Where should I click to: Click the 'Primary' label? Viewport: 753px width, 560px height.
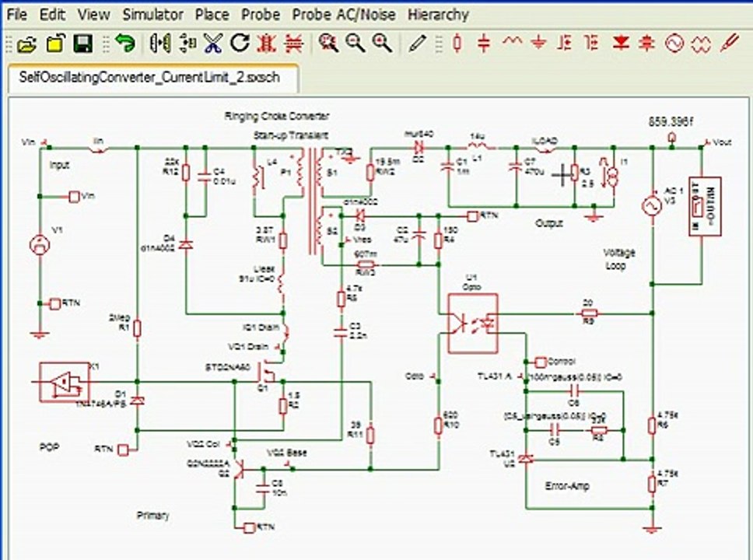coord(152,516)
